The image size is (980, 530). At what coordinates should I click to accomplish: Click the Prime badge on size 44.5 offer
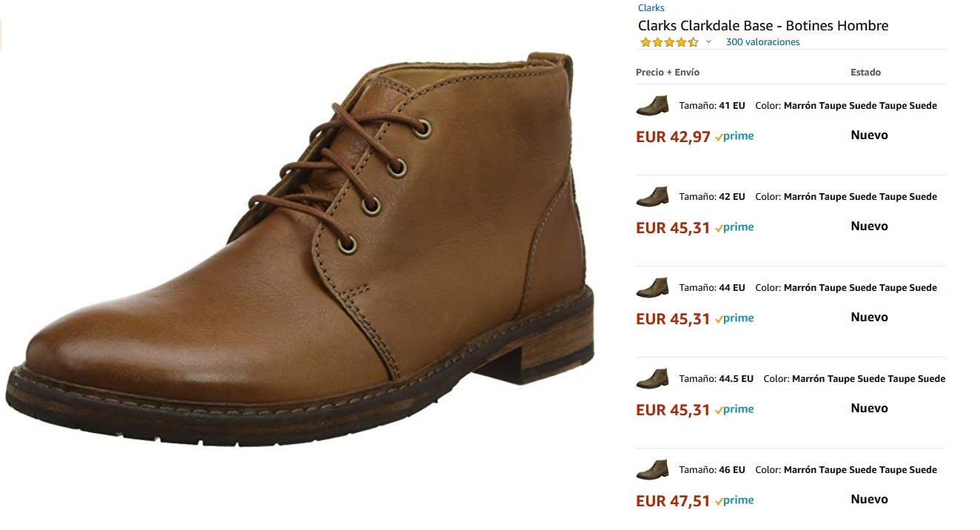coord(734,409)
